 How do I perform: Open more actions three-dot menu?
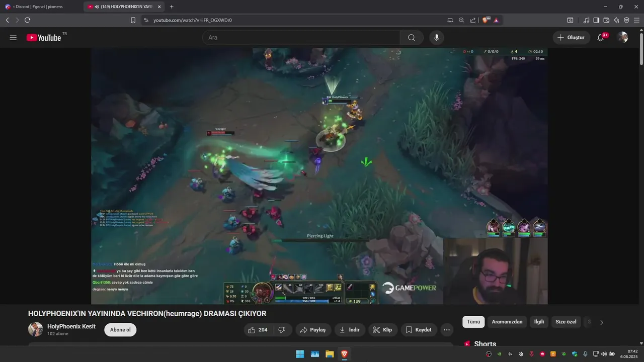(447, 330)
